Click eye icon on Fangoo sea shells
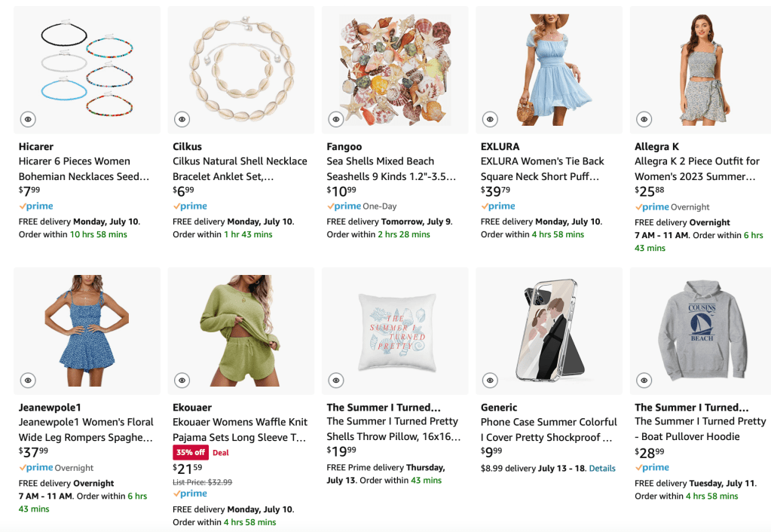Image resolution: width=771 pixels, height=532 pixels. coord(336,119)
